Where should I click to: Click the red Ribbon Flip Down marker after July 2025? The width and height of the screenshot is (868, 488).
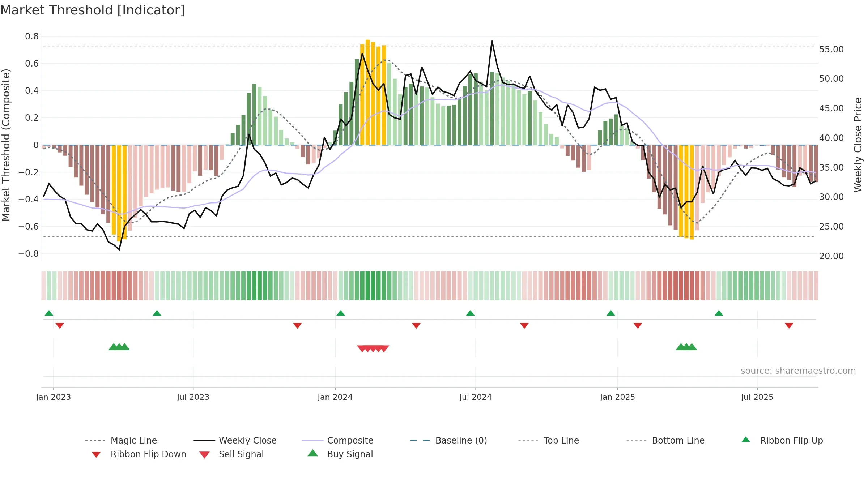point(789,326)
